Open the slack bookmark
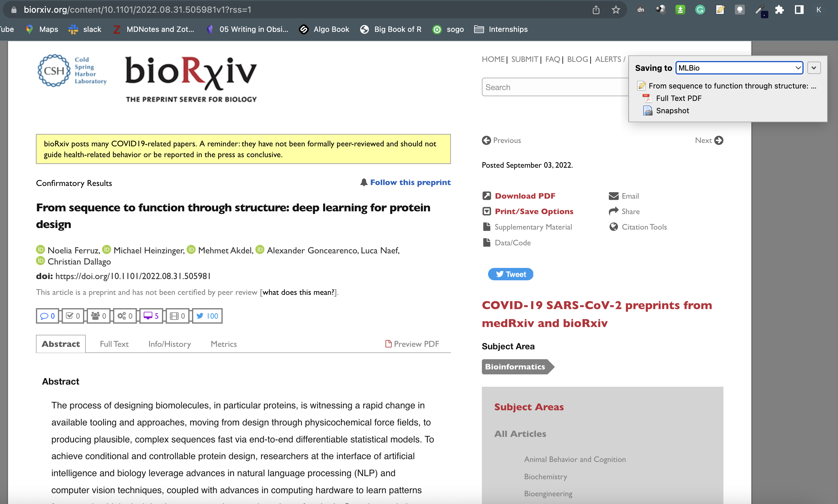Viewport: 838px width, 504px height. pos(85,29)
